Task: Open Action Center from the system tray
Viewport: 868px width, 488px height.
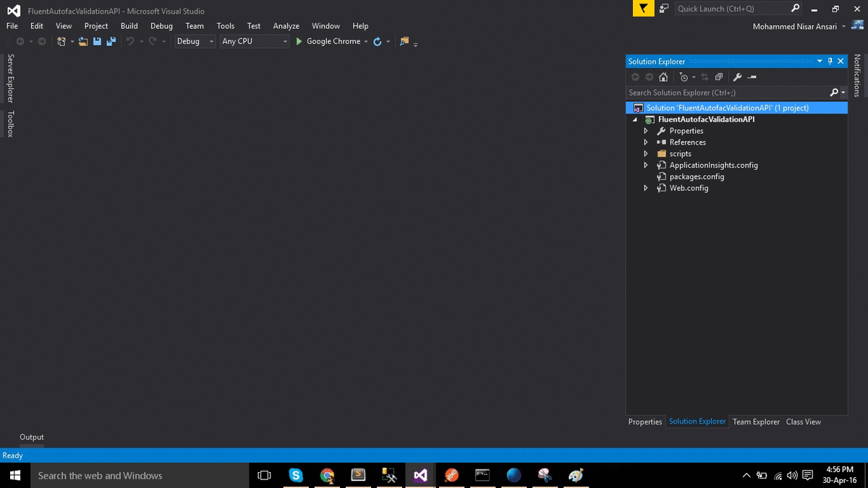Action: [x=808, y=475]
